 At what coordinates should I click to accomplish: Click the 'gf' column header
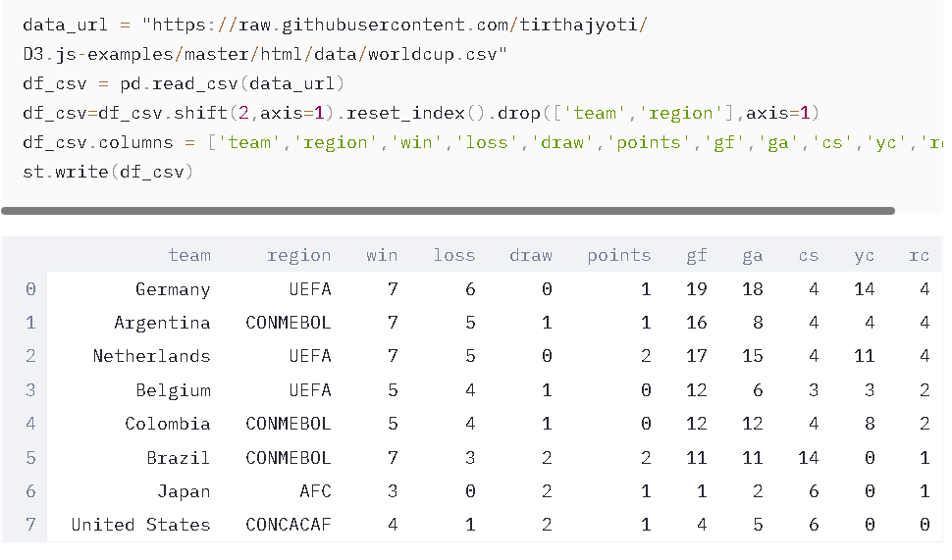point(696,255)
